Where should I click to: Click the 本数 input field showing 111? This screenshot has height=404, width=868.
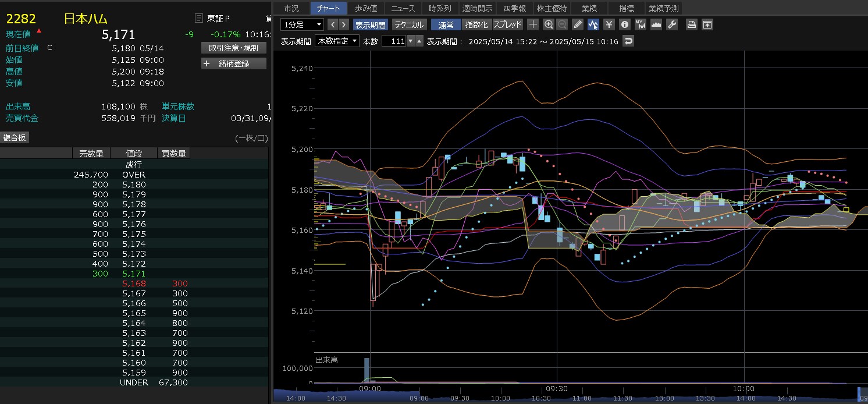click(x=393, y=41)
